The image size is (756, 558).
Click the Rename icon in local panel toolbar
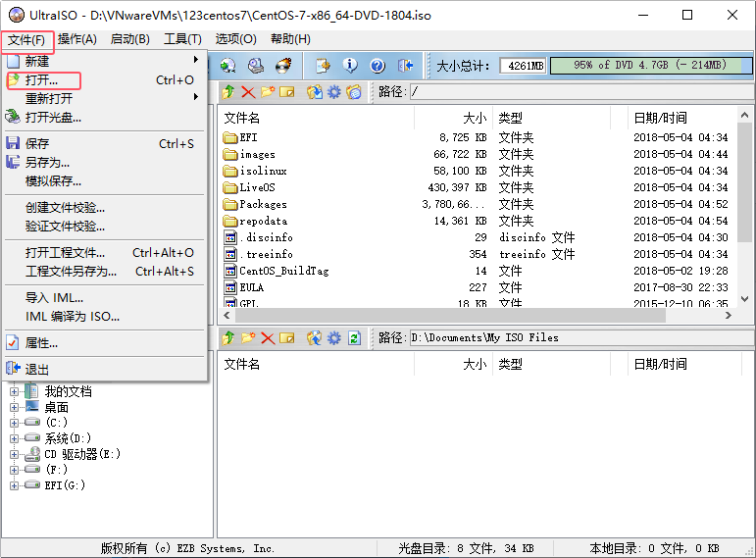coord(287,338)
